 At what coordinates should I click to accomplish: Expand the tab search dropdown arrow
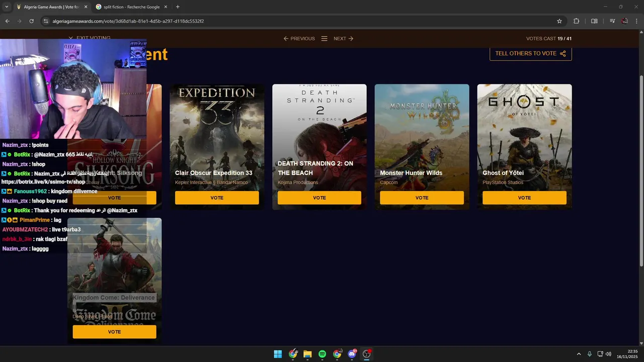[x=6, y=7]
